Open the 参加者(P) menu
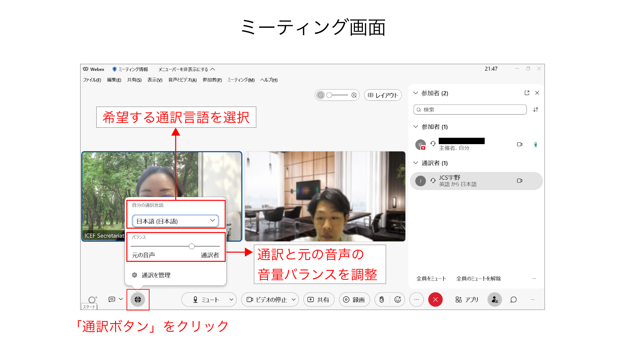Screen dimensions: 644x362 point(212,80)
